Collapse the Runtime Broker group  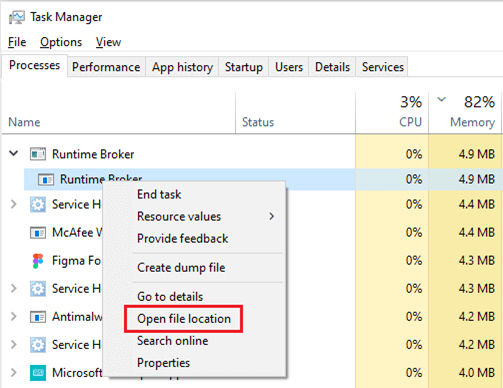[x=14, y=154]
